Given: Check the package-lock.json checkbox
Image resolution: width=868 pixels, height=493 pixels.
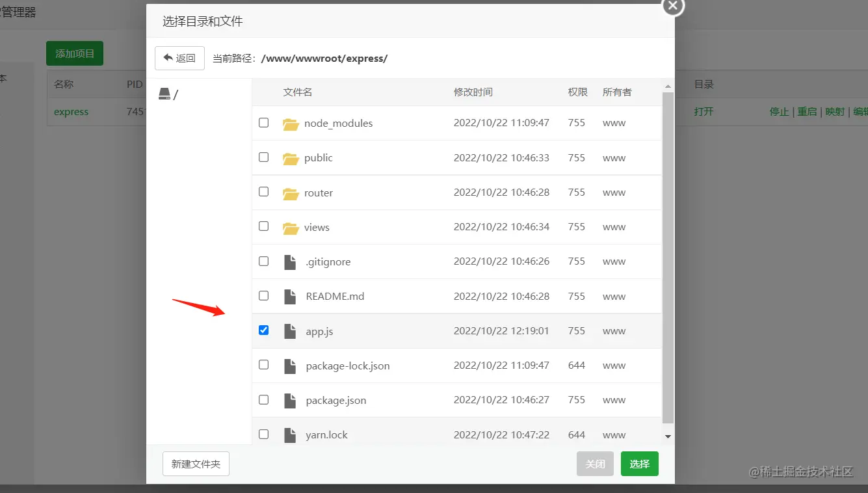Looking at the screenshot, I should 263,364.
